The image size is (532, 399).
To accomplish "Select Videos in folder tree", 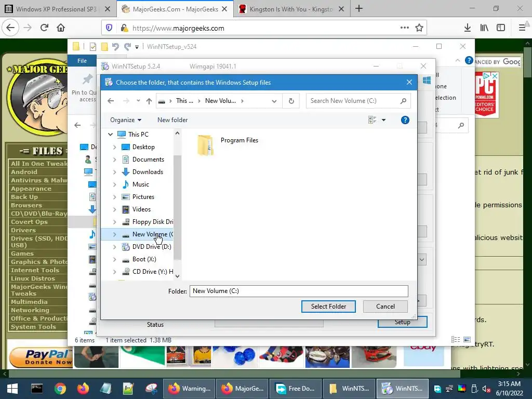I will tap(141, 209).
